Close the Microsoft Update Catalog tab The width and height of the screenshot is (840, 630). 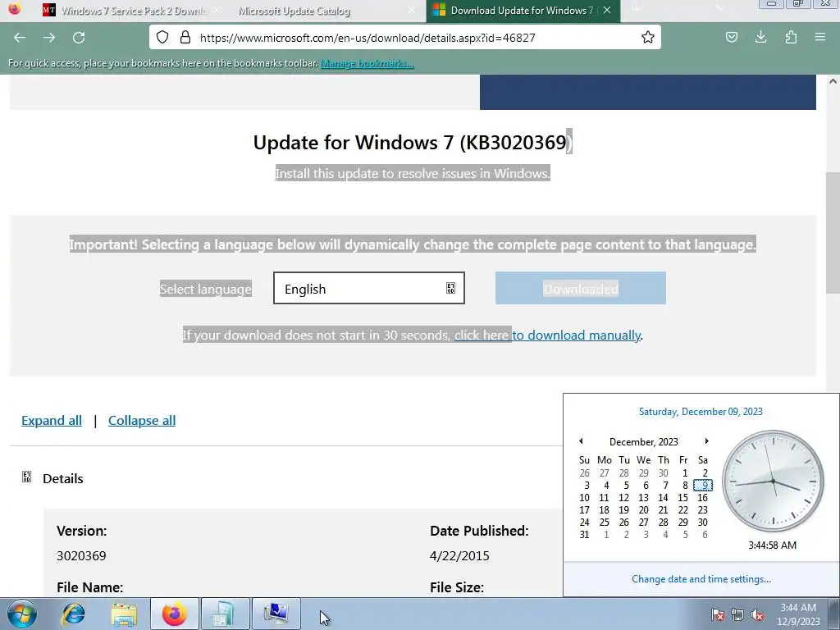[412, 10]
